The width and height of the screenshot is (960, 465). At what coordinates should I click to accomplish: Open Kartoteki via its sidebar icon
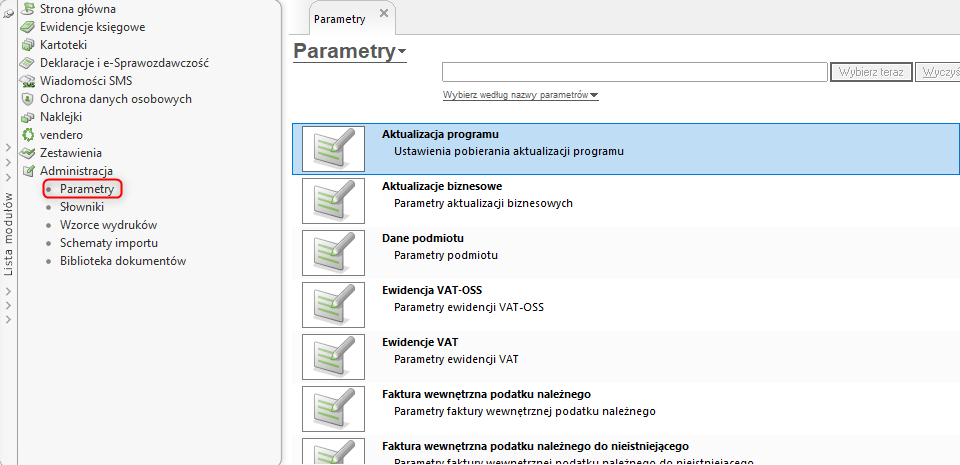28,45
